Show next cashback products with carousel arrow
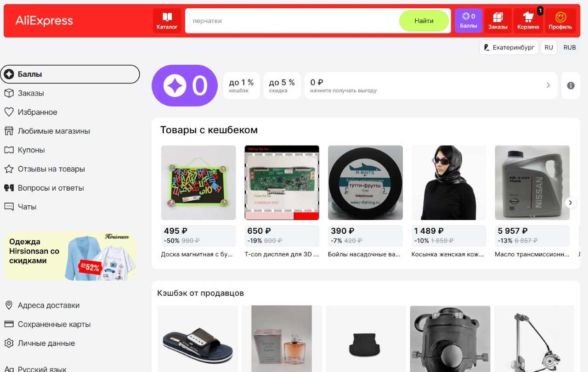Viewport: 588px width, 372px height. (x=571, y=203)
